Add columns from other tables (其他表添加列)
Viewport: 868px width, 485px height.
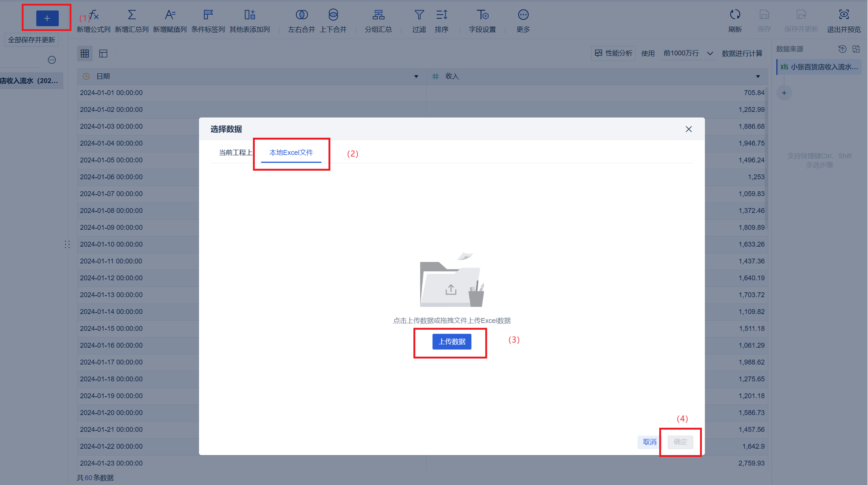click(250, 21)
